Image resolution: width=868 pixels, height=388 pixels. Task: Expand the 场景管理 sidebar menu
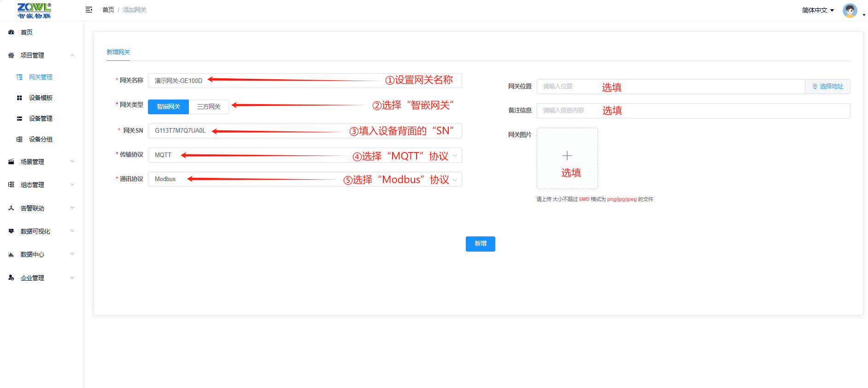pyautogui.click(x=41, y=162)
